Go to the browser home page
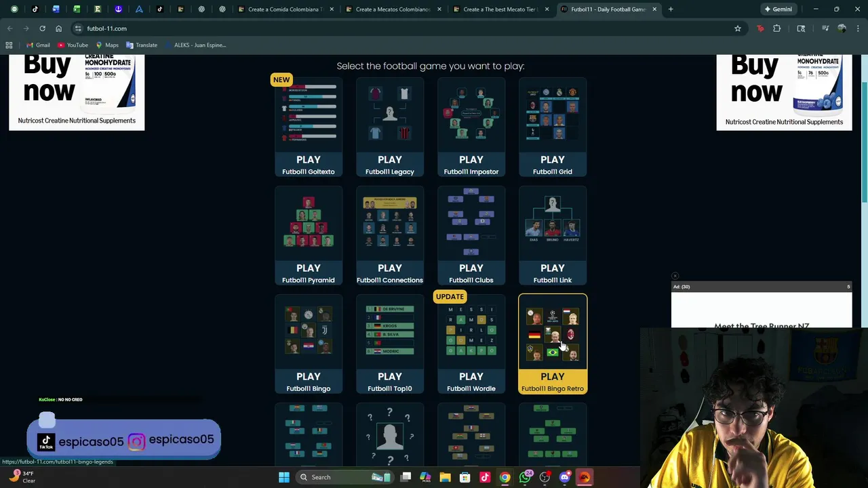868x488 pixels. (58, 28)
